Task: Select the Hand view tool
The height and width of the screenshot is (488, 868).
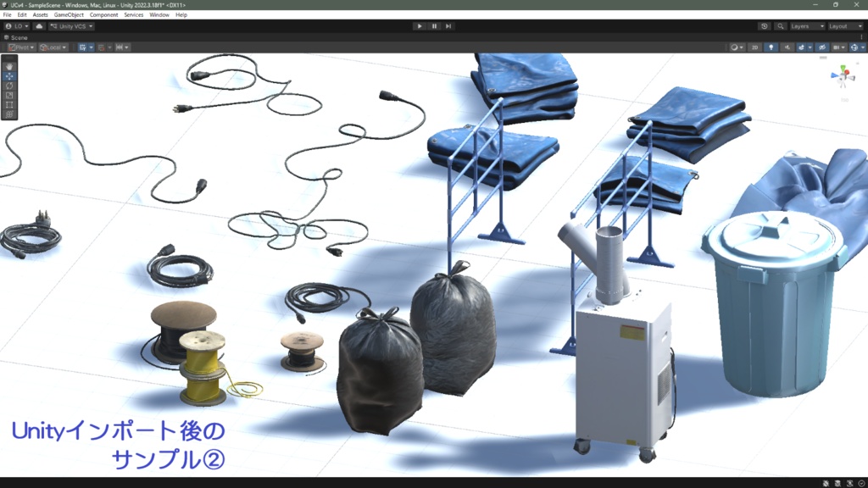Action: tap(9, 66)
